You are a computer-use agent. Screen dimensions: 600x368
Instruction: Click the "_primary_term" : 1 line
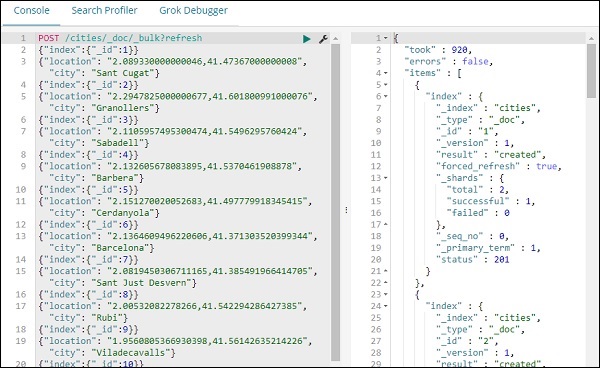(x=488, y=248)
